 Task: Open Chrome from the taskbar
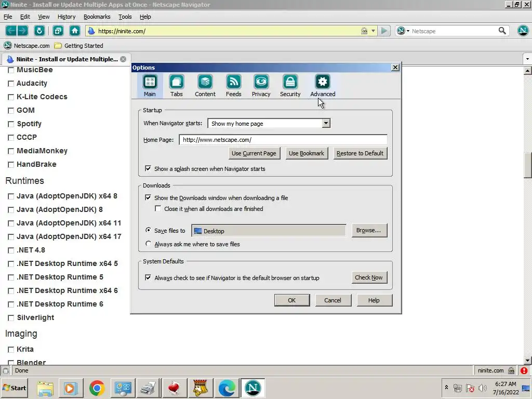pyautogui.click(x=97, y=388)
